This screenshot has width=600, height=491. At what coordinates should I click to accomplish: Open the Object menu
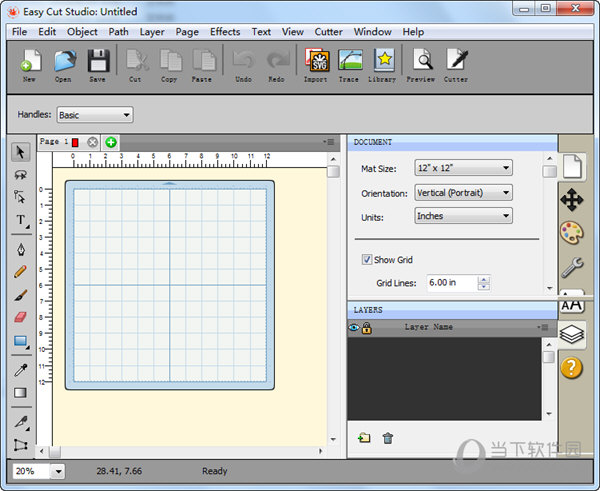click(82, 32)
